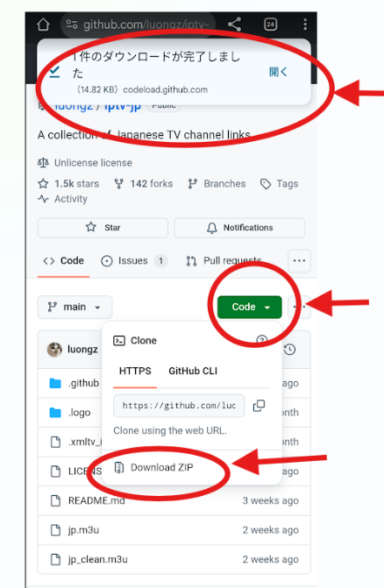Open Notifications subscription button
Screen dimensions: 384x588
coord(239,228)
